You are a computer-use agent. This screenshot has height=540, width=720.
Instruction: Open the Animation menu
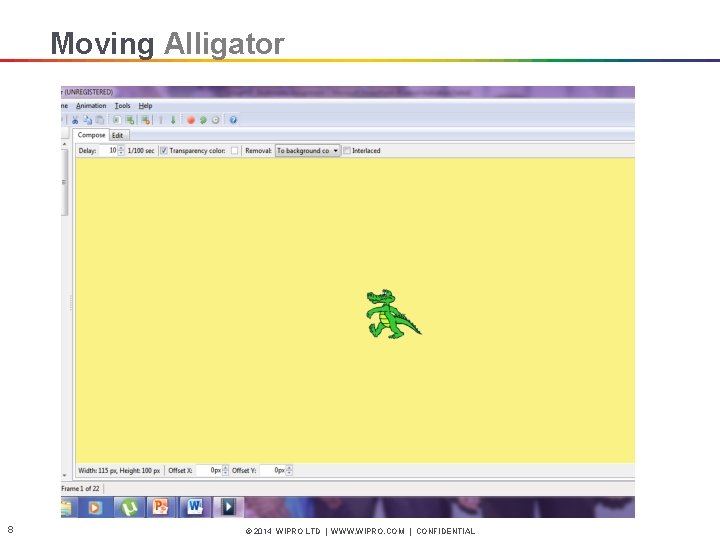91,106
